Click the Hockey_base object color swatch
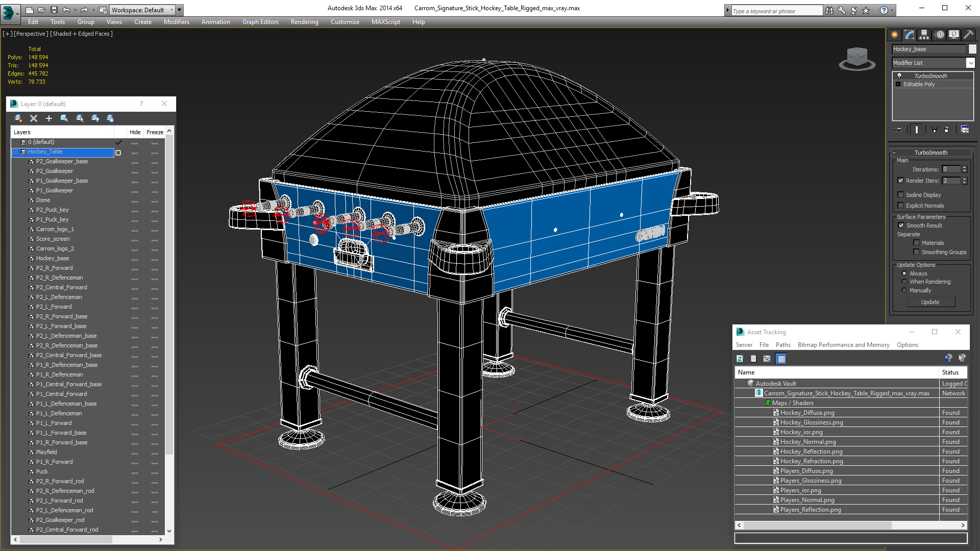The width and height of the screenshot is (980, 551). click(972, 49)
